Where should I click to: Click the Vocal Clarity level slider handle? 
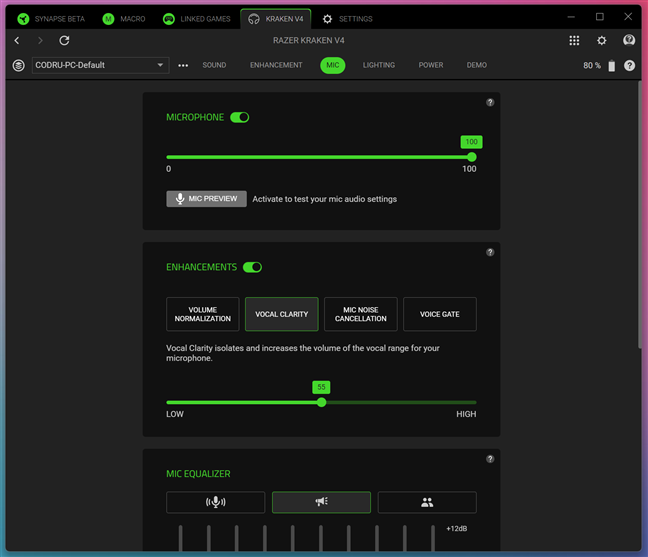(322, 402)
